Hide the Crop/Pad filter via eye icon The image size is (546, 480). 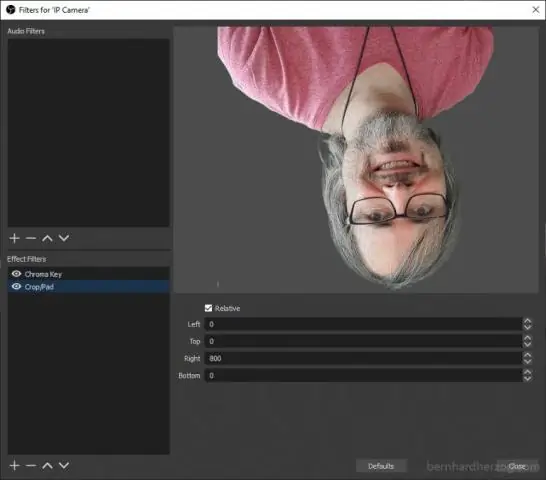(16, 287)
